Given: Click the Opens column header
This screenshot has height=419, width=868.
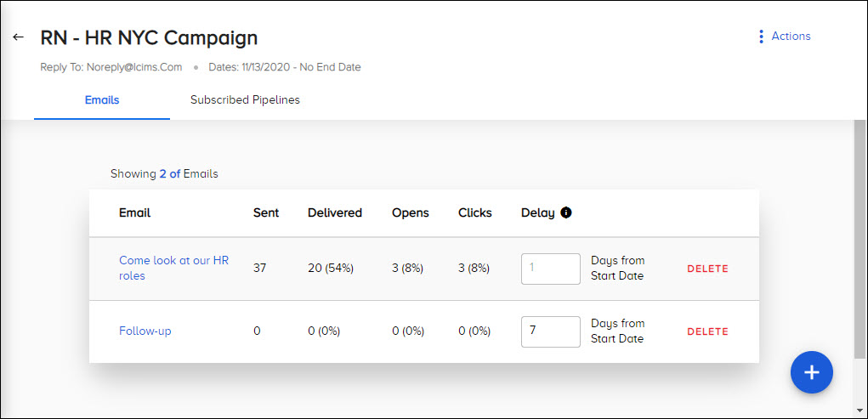Looking at the screenshot, I should coord(410,212).
